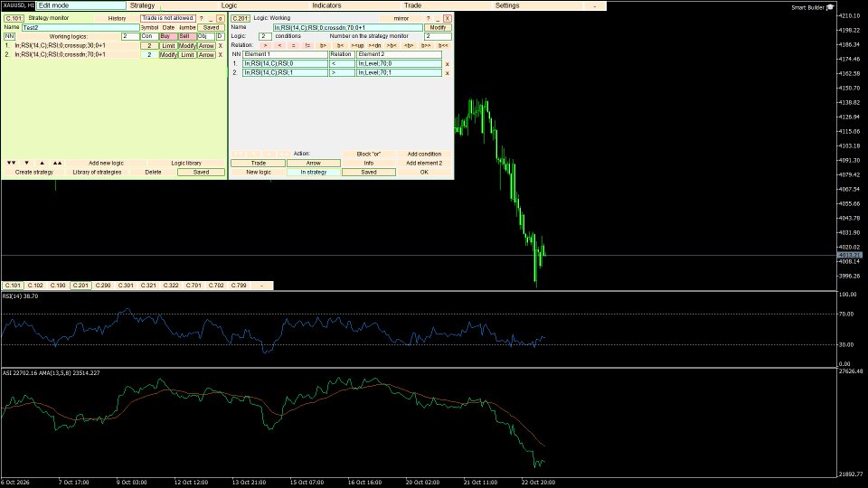Toggle the mirror button
The image size is (868, 488).
click(x=401, y=18)
